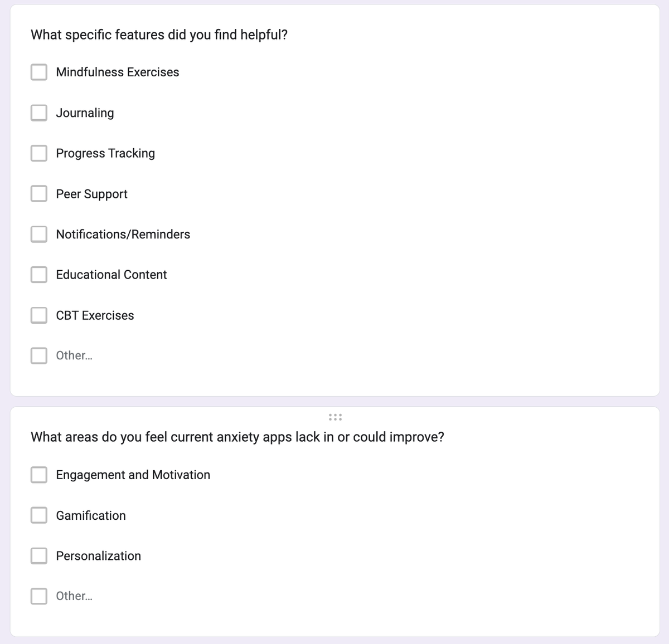Click the Other text field in second question
Viewport: 669px width, 644px height.
click(x=73, y=596)
